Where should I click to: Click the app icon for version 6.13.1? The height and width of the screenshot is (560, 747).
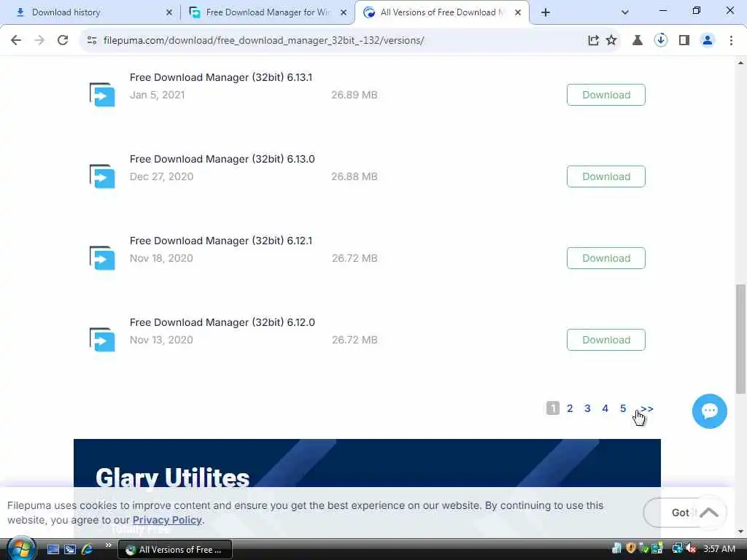102,95
